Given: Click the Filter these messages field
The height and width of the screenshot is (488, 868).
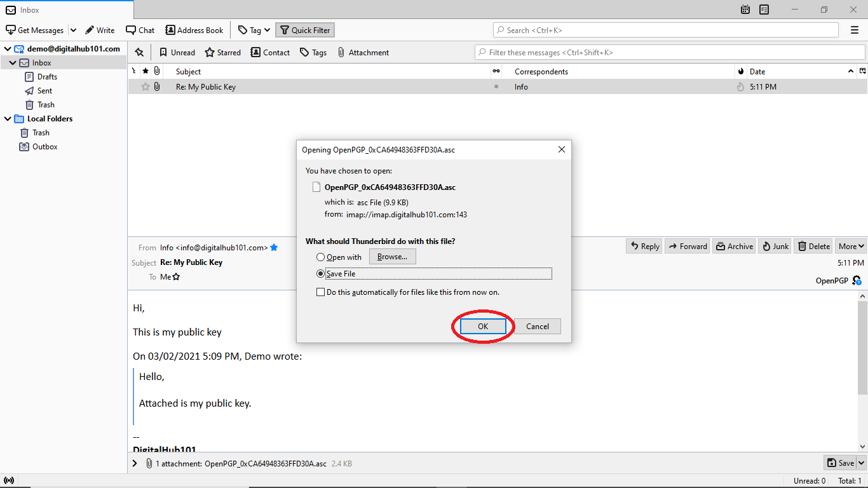Looking at the screenshot, I should (670, 53).
